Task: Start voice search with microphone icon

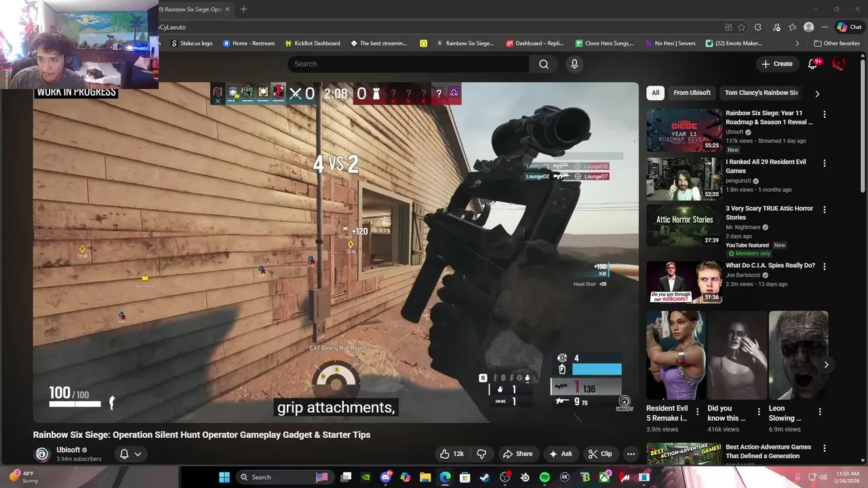Action: pos(574,64)
